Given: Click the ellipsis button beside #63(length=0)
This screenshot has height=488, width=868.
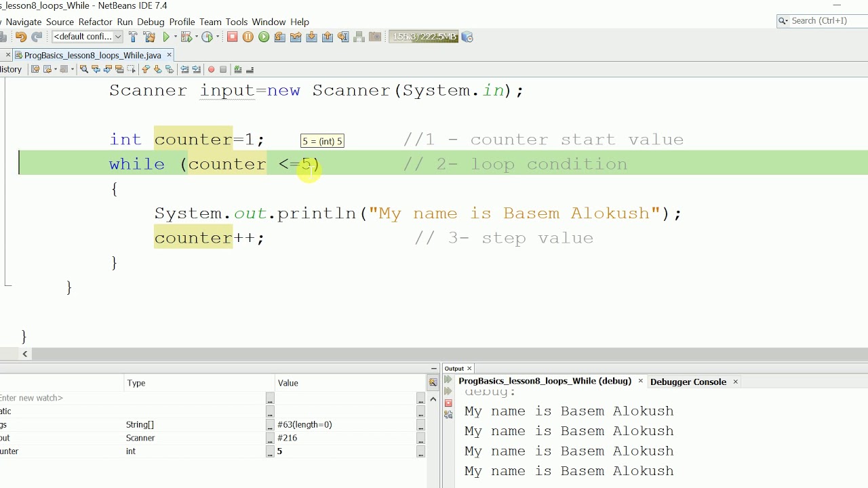Looking at the screenshot, I should pos(420,425).
